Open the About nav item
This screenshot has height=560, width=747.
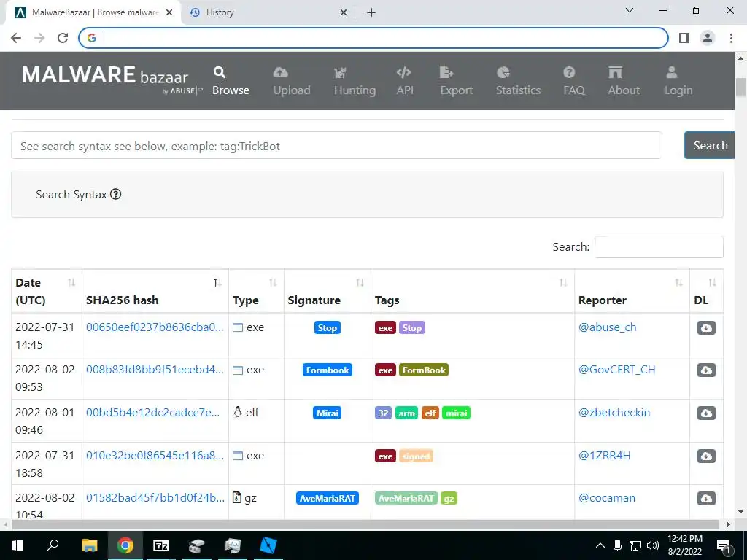[624, 82]
